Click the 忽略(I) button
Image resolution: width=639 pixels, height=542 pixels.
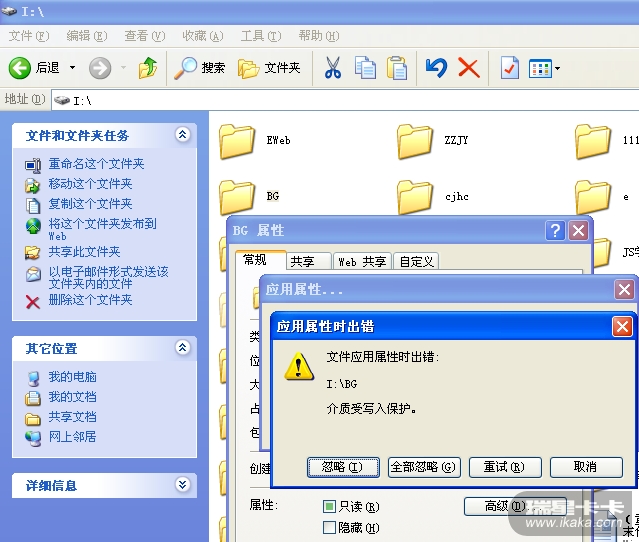point(343,467)
